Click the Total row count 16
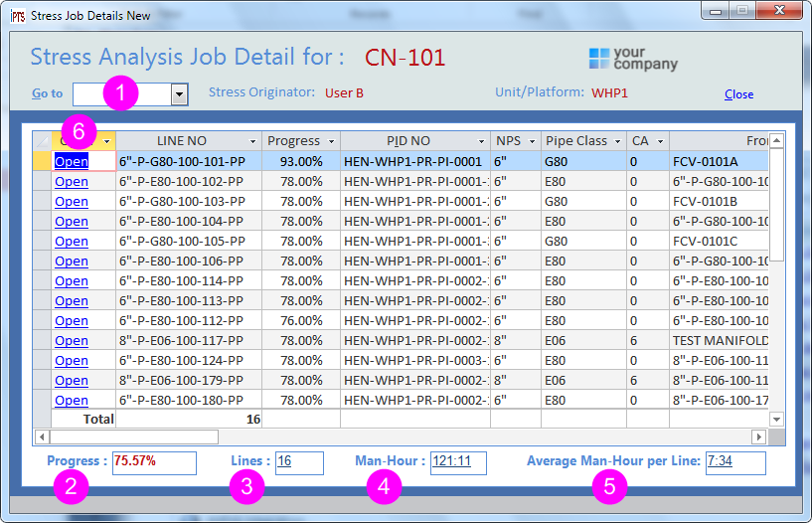This screenshot has width=812, height=523. [x=189, y=419]
